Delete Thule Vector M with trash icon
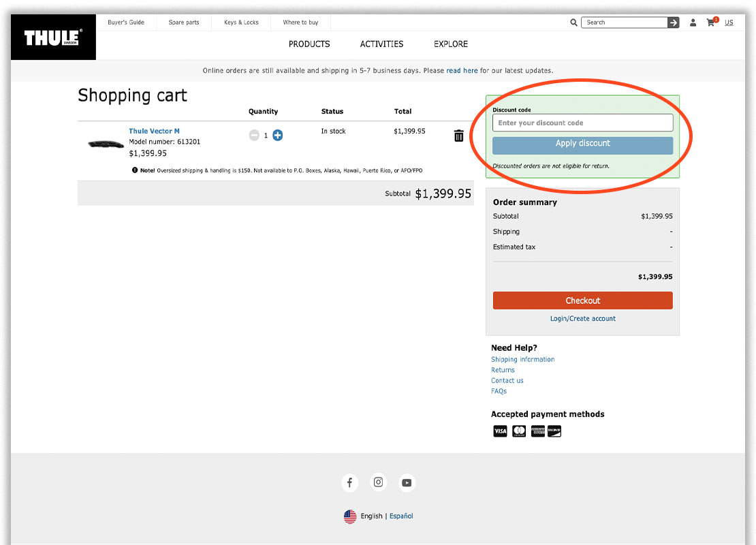This screenshot has width=756, height=545. [x=458, y=136]
